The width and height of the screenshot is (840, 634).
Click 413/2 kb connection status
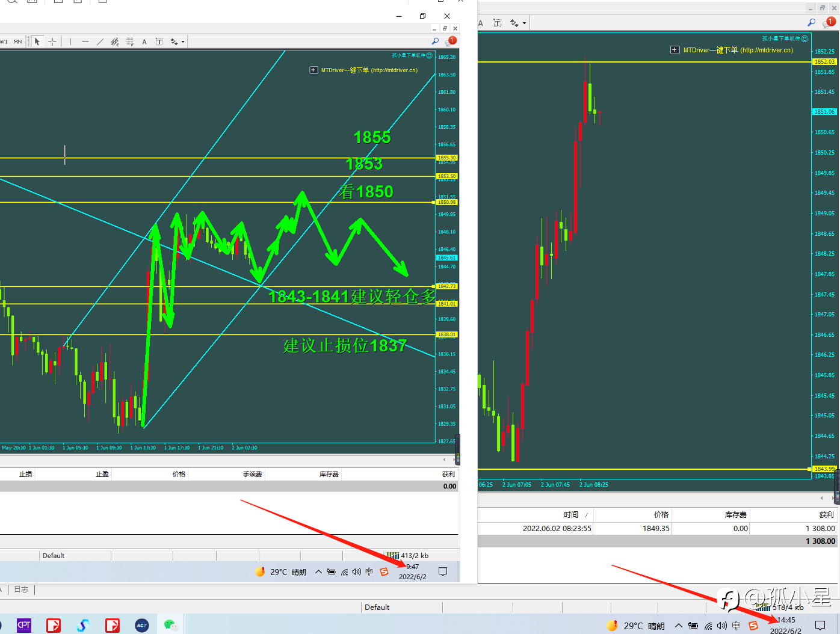coord(408,555)
